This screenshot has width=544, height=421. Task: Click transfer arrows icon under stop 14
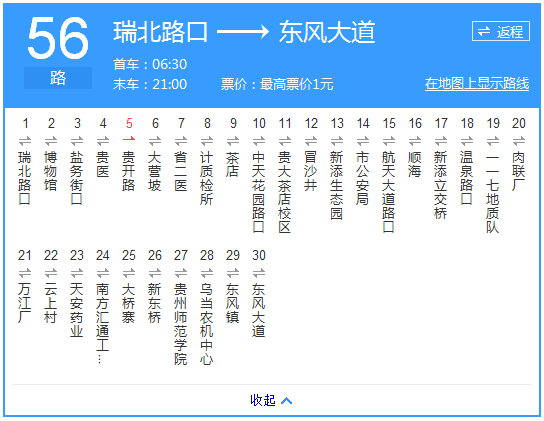coord(363,141)
